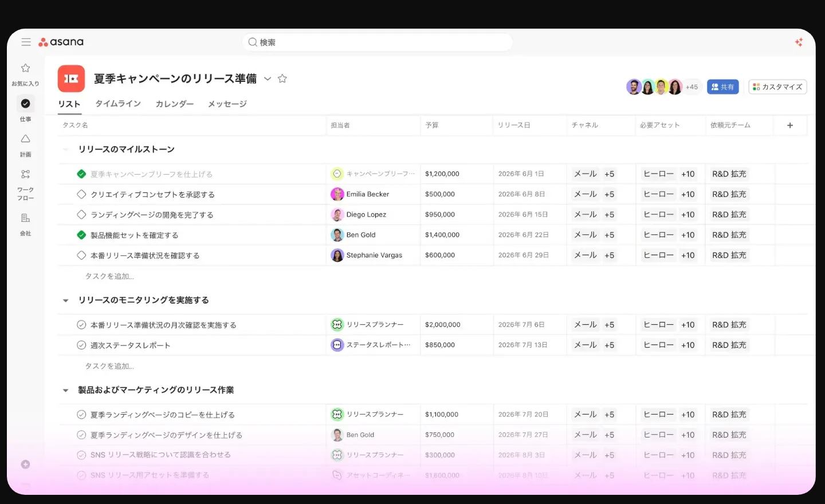825x504 pixels.
Task: Switch to カレンダー tab
Action: [x=175, y=104]
